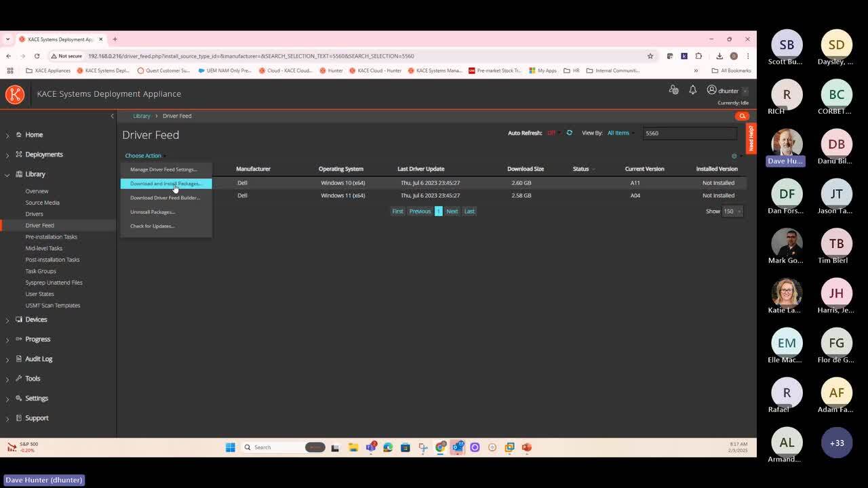Go to the Last page
The image size is (868, 488).
[469, 211]
